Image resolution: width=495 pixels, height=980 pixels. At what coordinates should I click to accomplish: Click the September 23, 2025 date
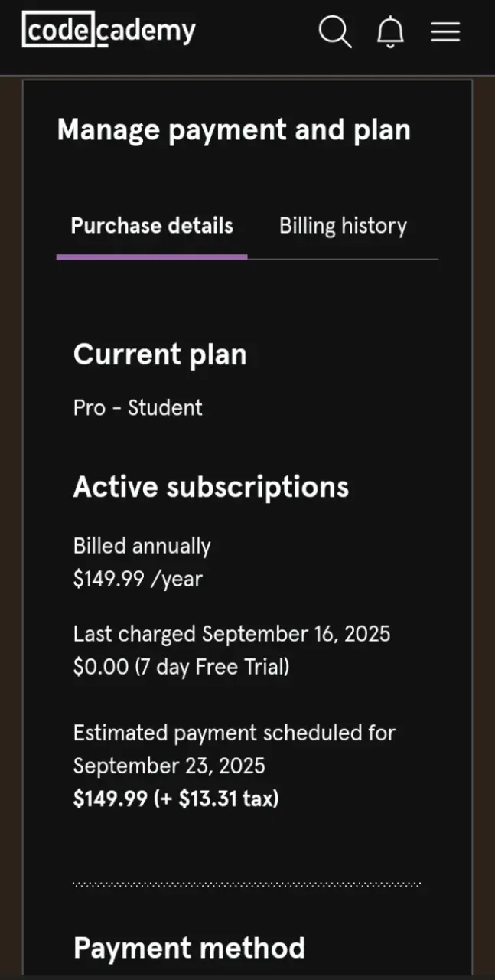(x=169, y=766)
